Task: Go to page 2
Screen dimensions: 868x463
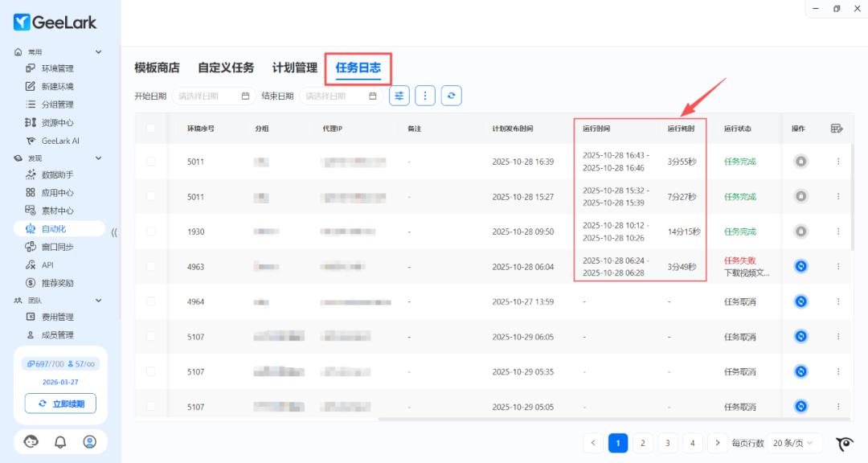Action: [643, 443]
